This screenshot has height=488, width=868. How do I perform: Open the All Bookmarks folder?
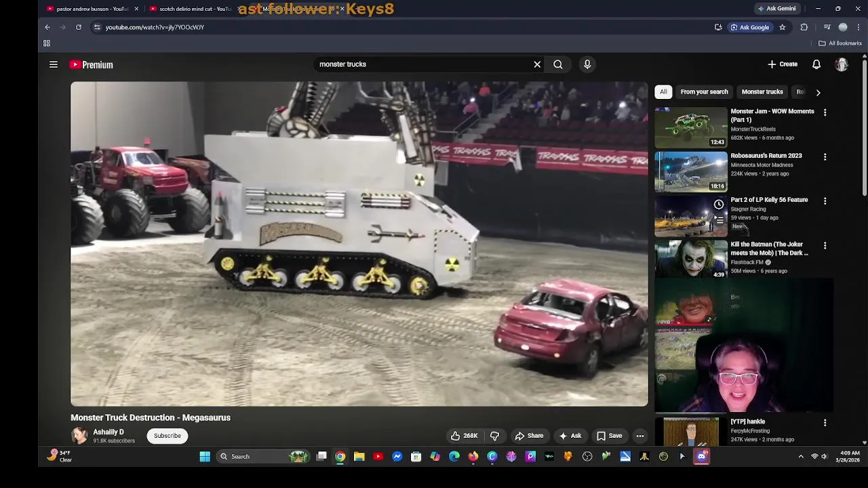pos(840,43)
